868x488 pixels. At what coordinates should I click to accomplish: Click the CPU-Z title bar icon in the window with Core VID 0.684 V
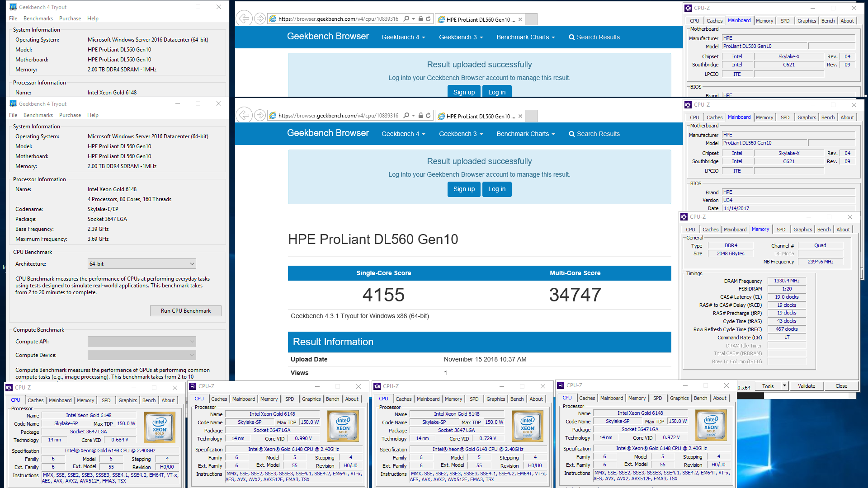coord(9,388)
